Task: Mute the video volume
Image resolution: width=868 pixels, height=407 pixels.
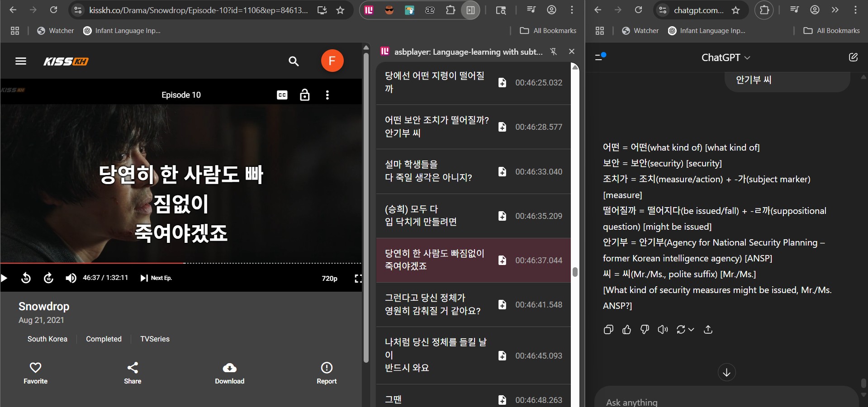Action: point(71,278)
